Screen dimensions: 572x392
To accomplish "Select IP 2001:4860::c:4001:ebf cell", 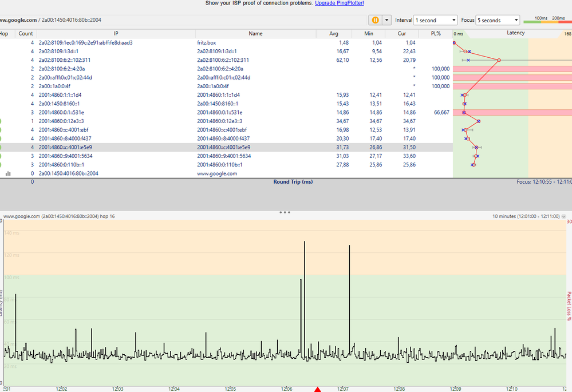I will tap(64, 130).
